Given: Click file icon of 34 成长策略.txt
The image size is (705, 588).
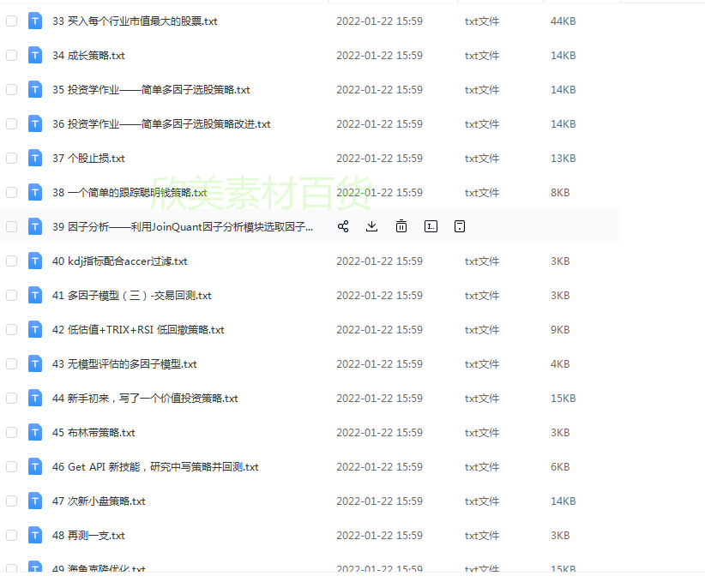Looking at the screenshot, I should pos(35,55).
